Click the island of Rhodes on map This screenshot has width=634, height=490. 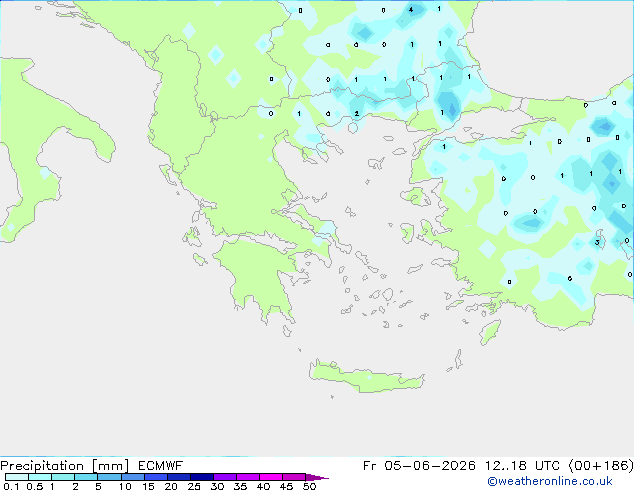pos(490,332)
